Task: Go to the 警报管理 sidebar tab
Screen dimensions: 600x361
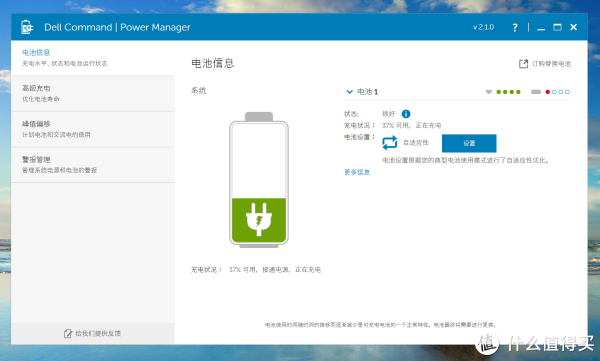Action: [x=93, y=165]
